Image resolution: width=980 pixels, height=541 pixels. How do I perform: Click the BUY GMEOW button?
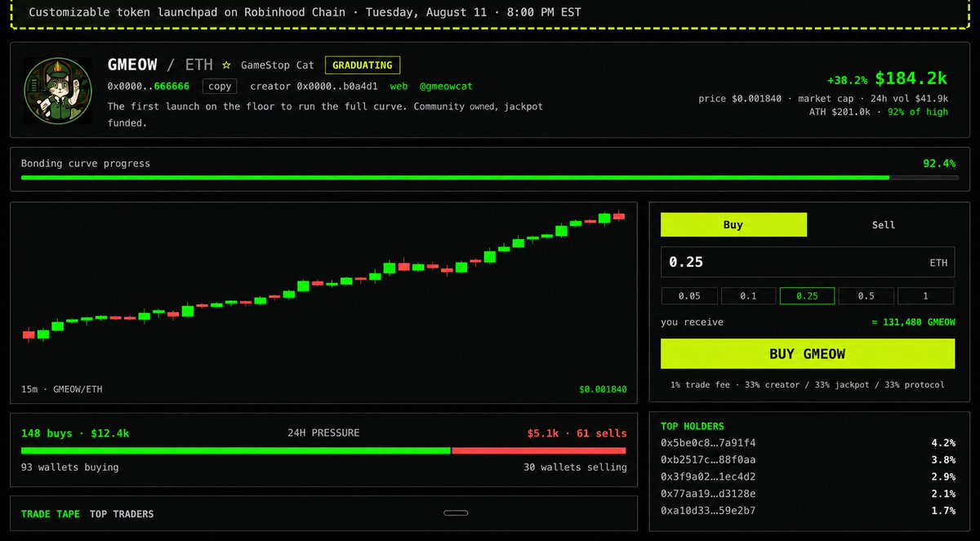click(x=808, y=354)
